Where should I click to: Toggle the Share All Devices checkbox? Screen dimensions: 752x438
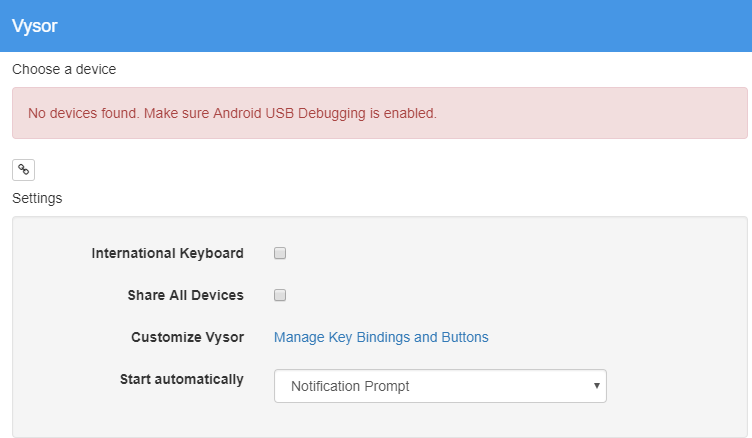point(280,295)
